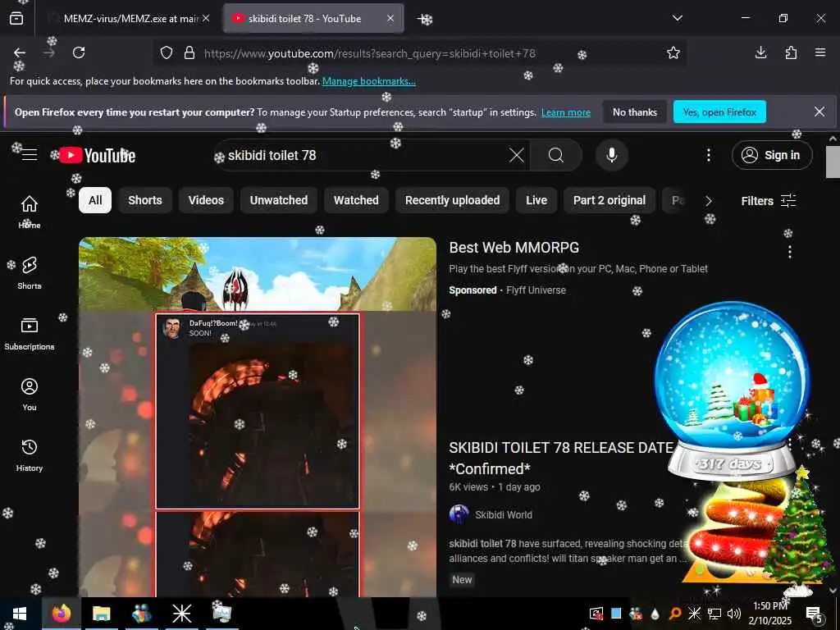Click the Flyff Universe advertiser name
The width and height of the screenshot is (840, 630).
536,290
